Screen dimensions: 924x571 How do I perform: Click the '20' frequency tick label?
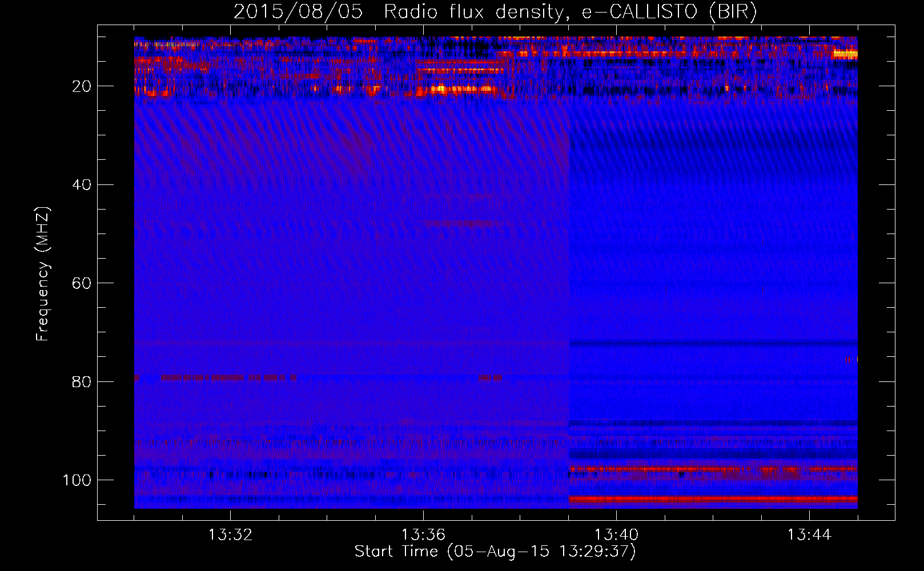coord(82,86)
